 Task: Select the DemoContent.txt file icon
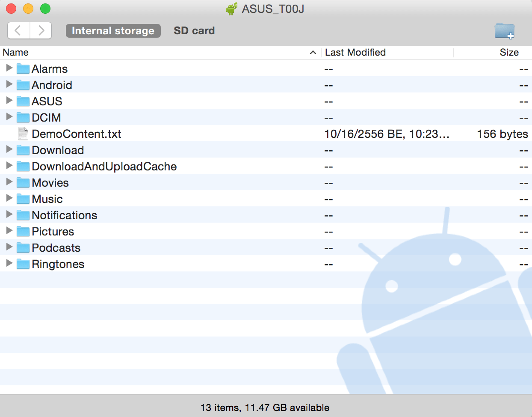coord(23,134)
